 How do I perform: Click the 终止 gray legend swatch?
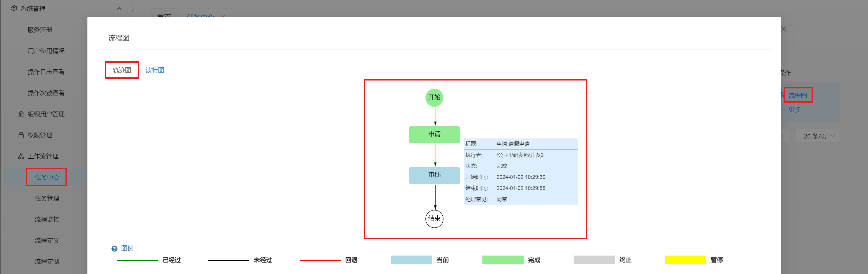tap(594, 260)
